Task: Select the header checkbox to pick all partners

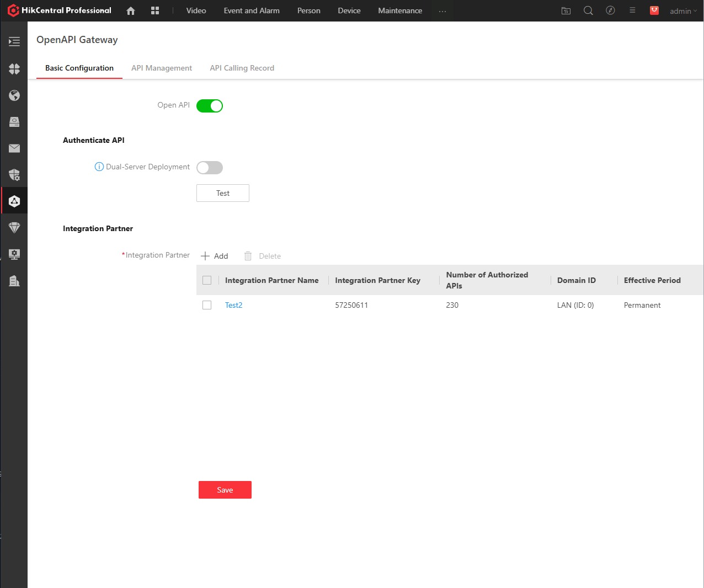Action: (x=207, y=280)
